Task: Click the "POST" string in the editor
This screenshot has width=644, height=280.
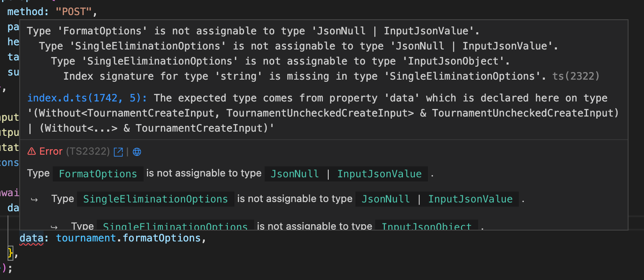Action: click(x=73, y=12)
